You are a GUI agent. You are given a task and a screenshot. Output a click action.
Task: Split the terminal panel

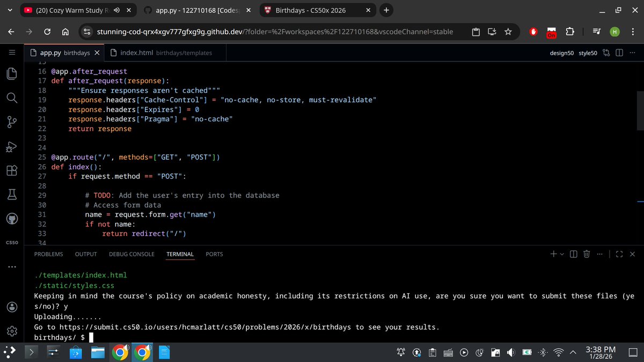pos(574,254)
